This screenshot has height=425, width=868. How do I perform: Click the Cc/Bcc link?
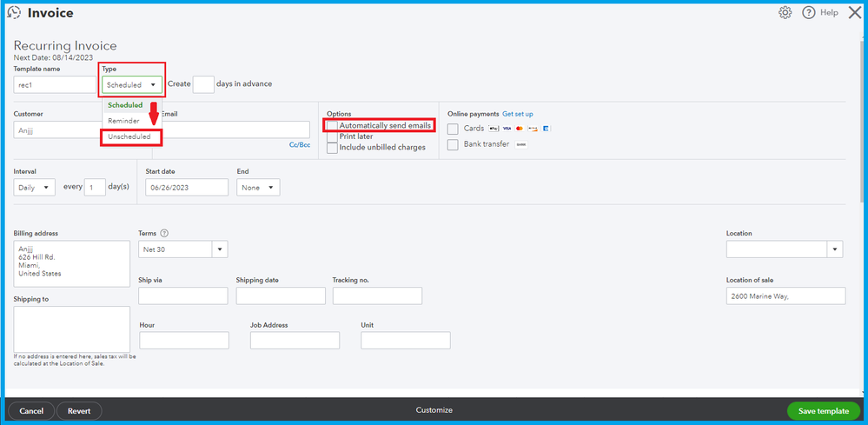tap(300, 145)
